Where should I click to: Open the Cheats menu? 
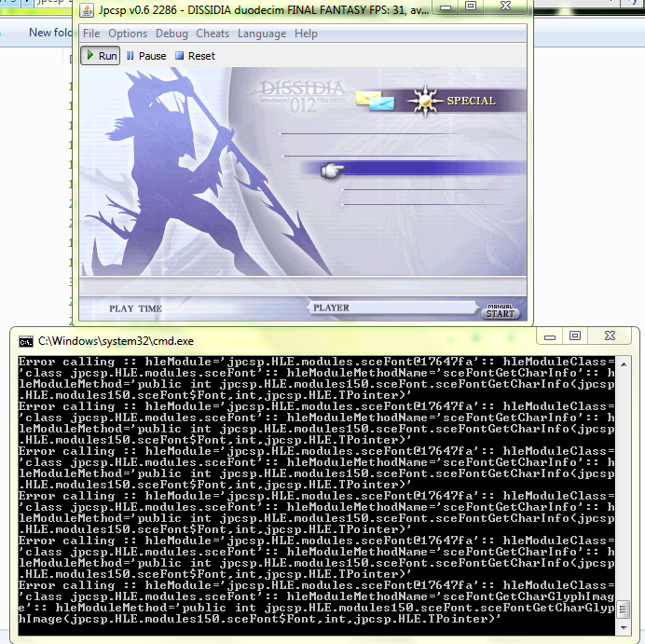(x=213, y=34)
